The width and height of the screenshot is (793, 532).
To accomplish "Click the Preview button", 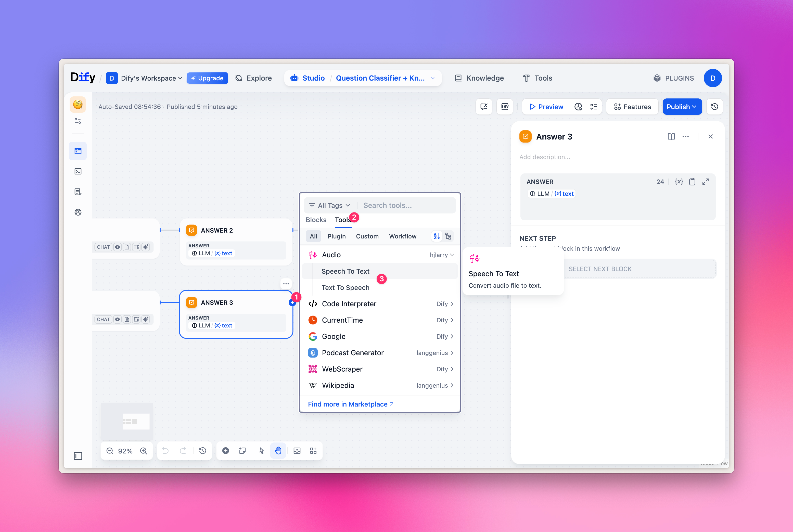I will click(x=546, y=107).
